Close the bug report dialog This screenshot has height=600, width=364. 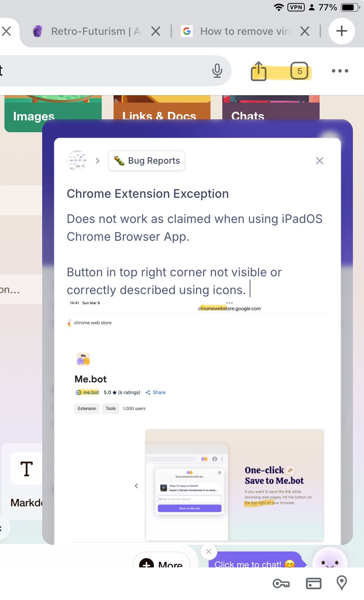coord(320,161)
